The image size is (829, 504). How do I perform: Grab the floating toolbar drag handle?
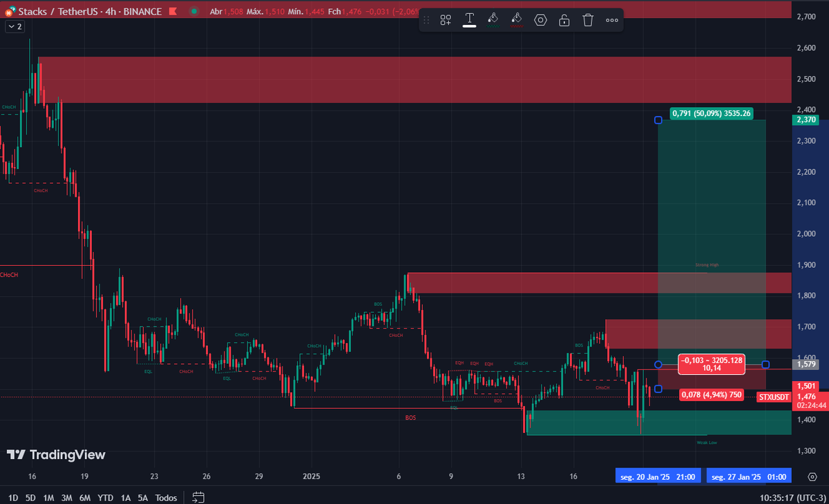427,20
